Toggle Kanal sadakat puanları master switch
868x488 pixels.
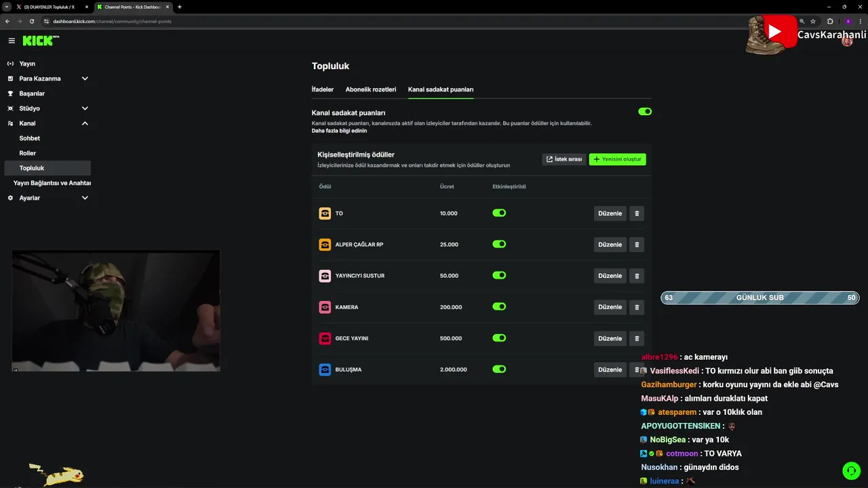click(645, 111)
